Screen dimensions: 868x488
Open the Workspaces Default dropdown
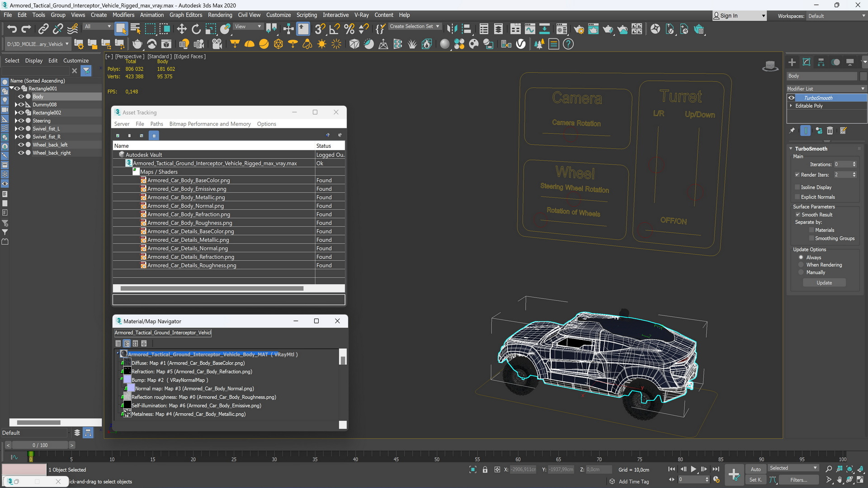pyautogui.click(x=836, y=16)
